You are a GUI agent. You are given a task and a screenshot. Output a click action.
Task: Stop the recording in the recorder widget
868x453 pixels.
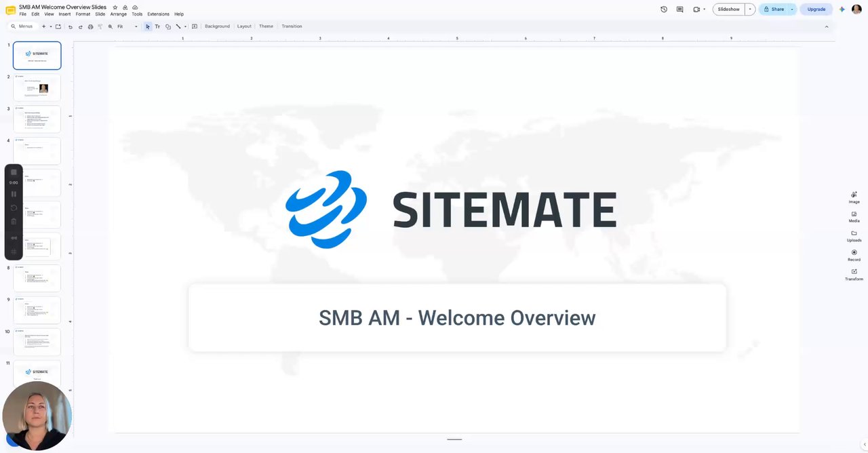(14, 172)
